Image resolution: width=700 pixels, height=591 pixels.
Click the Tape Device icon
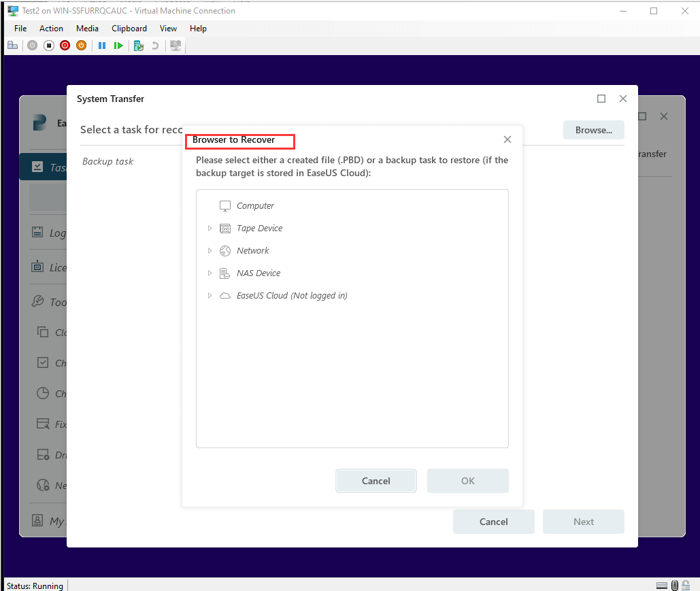click(225, 229)
